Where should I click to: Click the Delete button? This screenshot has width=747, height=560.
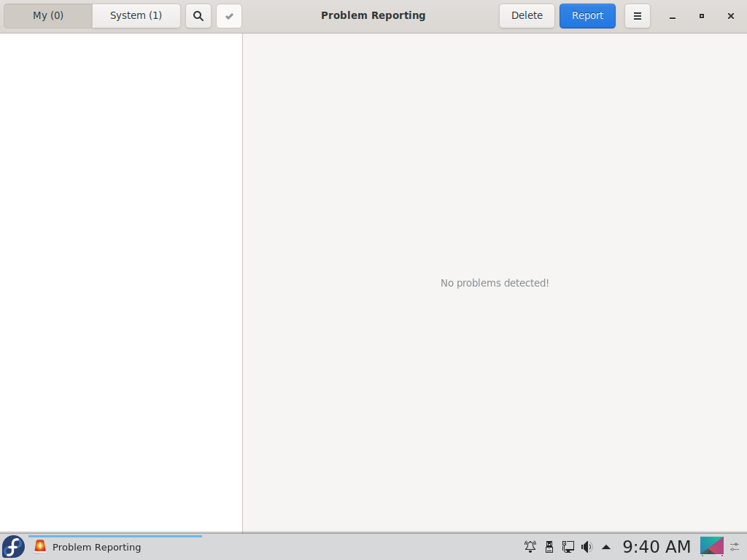click(527, 16)
